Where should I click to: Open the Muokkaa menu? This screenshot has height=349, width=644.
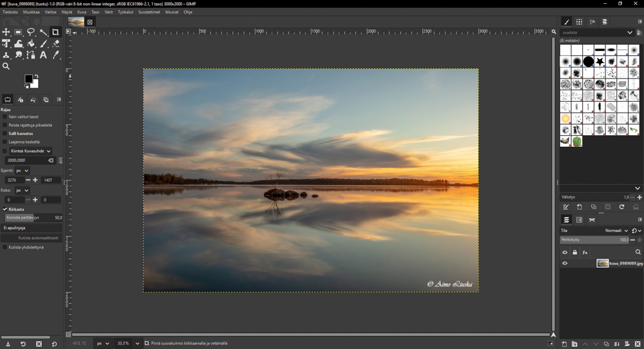[x=31, y=12]
